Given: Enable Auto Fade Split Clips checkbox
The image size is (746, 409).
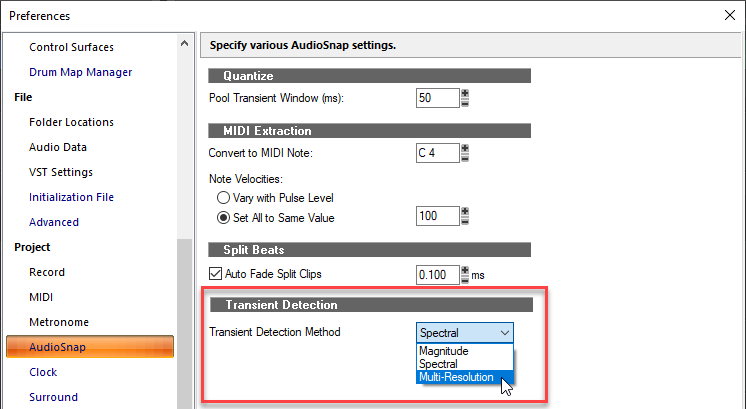Looking at the screenshot, I should [x=216, y=274].
